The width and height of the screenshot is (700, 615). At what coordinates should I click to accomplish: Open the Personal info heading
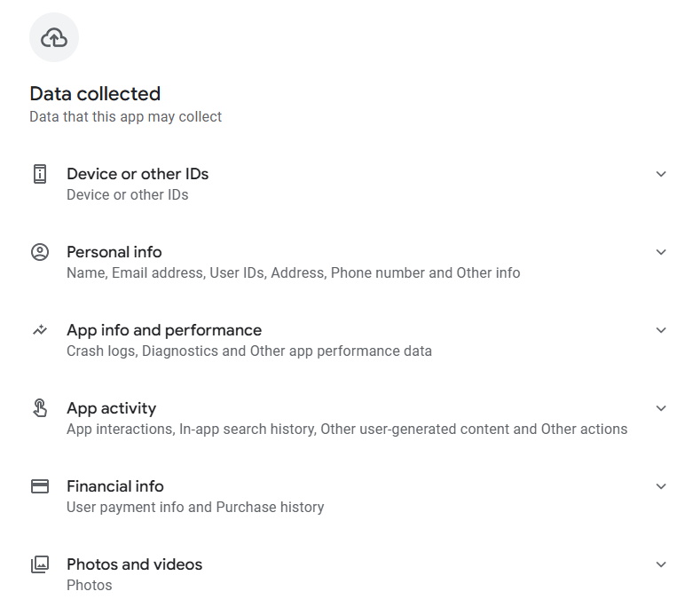tap(114, 252)
